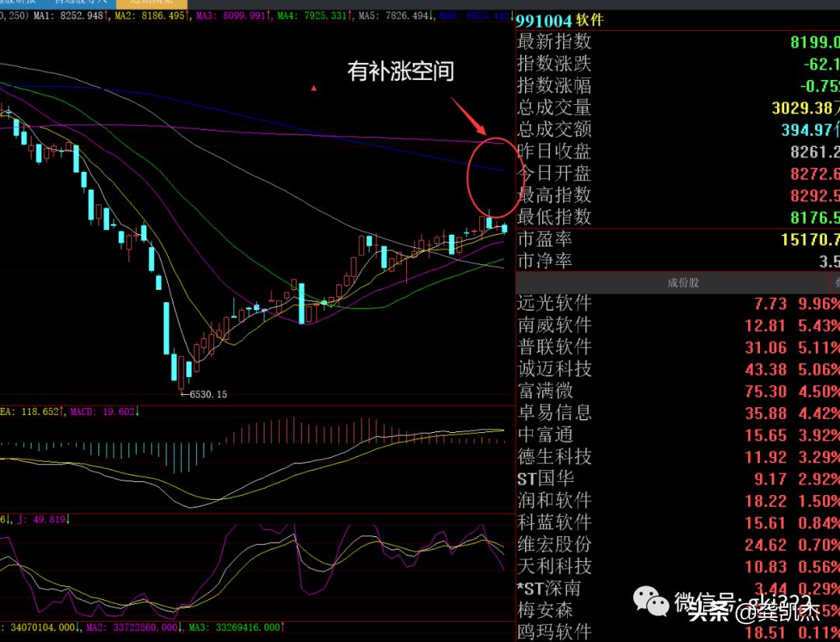Click the 诚迈科技 price 43.38
This screenshot has height=642, width=840.
coord(766,370)
